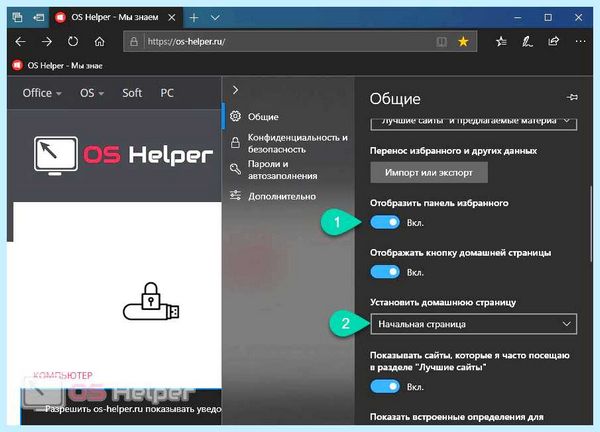This screenshot has height=432, width=600.
Task: Click the PC link on website
Action: click(167, 93)
